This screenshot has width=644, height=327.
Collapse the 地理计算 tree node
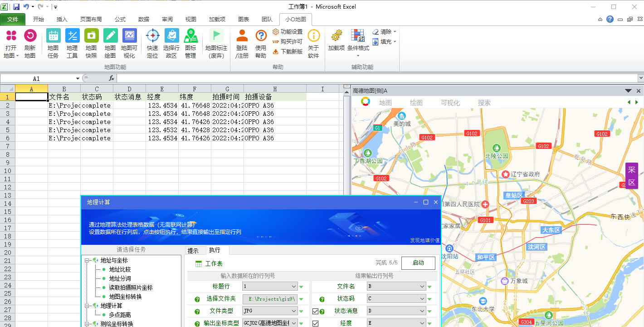coord(87,306)
